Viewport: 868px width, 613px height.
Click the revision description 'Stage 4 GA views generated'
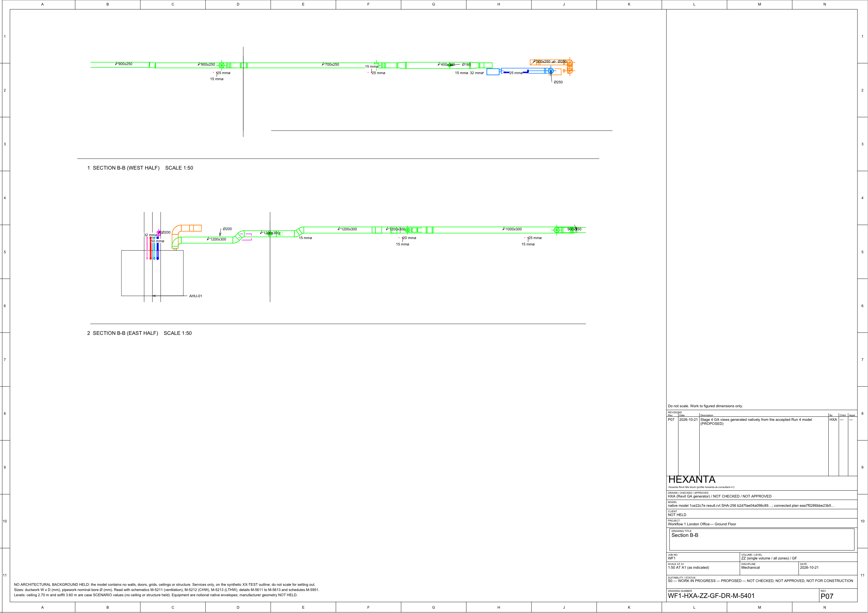(756, 422)
